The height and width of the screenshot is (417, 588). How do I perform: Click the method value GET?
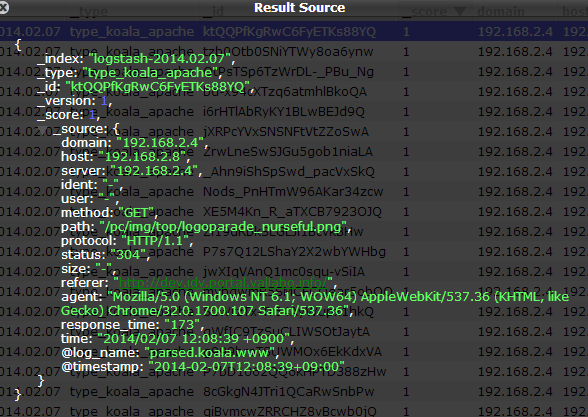[136, 213]
